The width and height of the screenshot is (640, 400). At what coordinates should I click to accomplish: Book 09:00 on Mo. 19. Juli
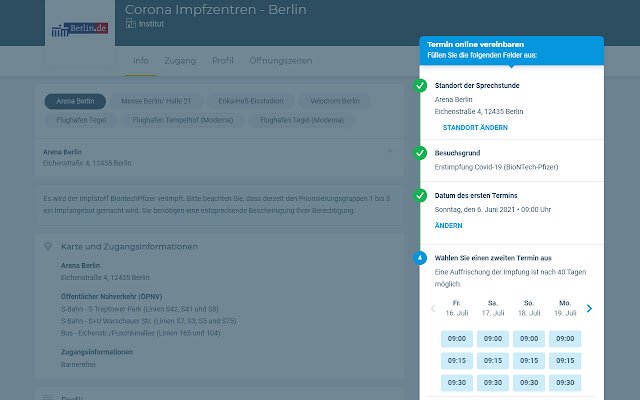tap(565, 339)
